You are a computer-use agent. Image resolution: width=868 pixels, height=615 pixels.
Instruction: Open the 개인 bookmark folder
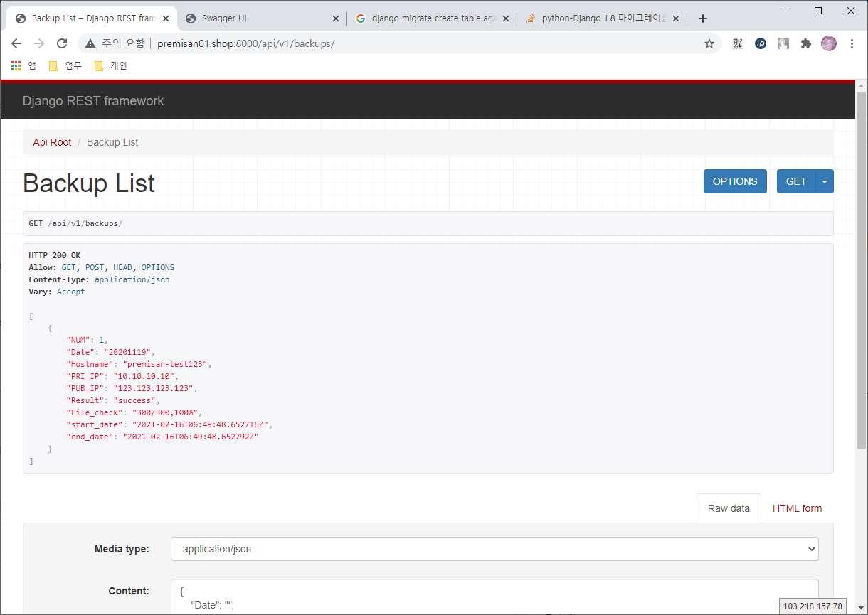tap(110, 65)
